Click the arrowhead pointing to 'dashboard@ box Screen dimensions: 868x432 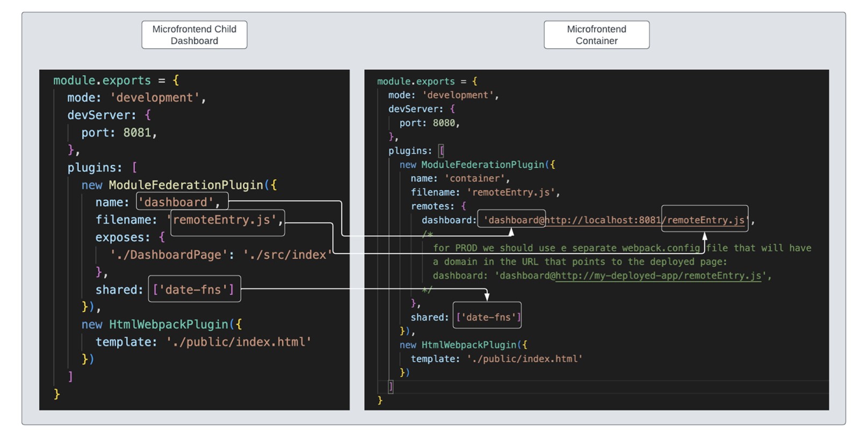coord(511,232)
